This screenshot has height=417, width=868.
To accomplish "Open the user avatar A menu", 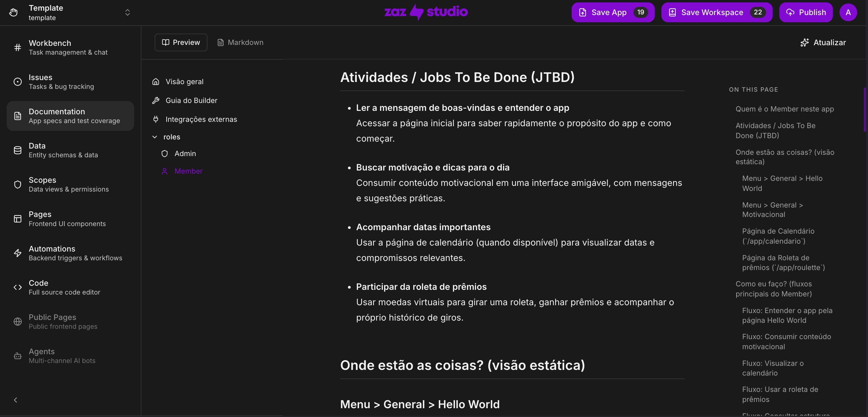I will 848,13.
